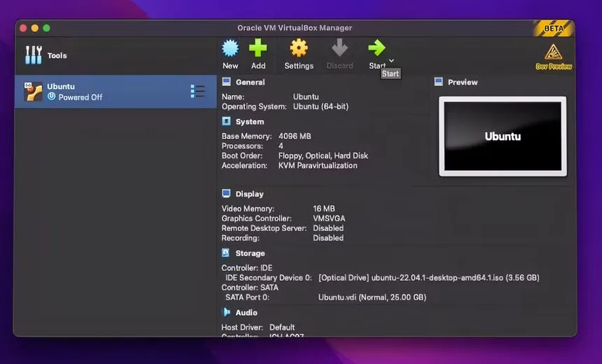Open the Settings gear icon
Image resolution: width=602 pixels, height=364 pixels.
(x=299, y=48)
